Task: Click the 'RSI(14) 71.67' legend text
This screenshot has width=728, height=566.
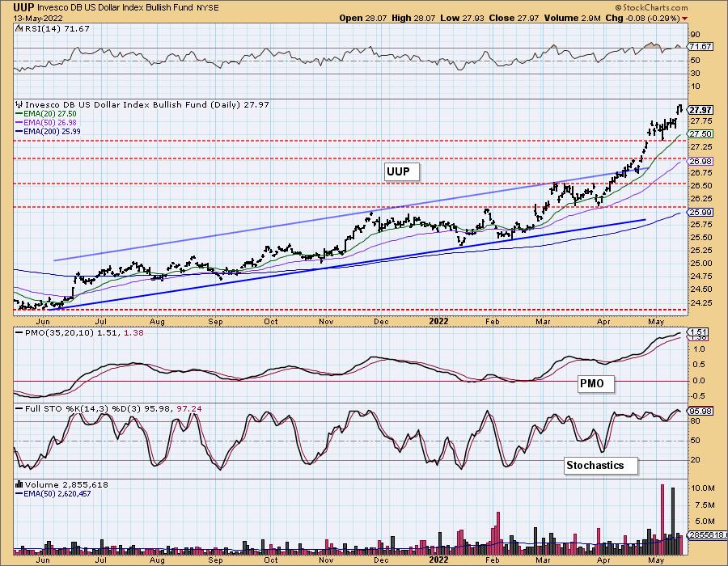Action: coord(57,29)
